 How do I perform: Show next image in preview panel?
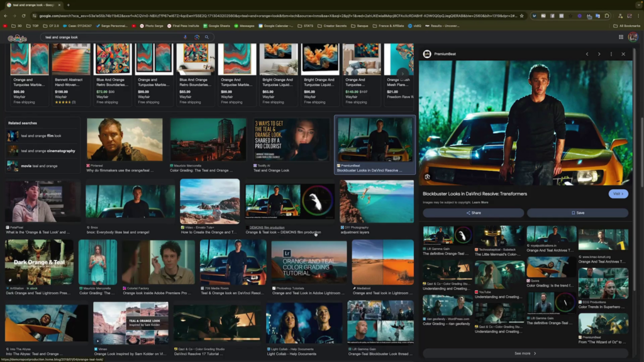pyautogui.click(x=599, y=54)
